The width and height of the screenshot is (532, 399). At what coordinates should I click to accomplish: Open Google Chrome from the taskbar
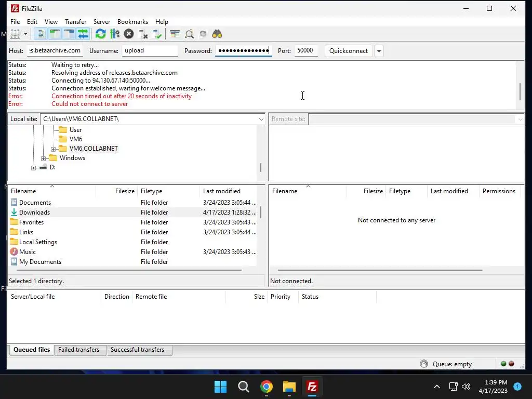point(267,387)
